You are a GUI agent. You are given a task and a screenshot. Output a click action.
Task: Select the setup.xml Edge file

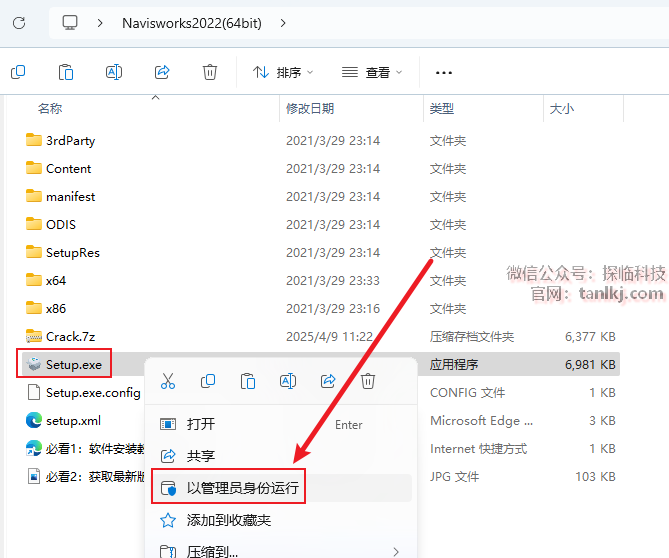pos(64,421)
